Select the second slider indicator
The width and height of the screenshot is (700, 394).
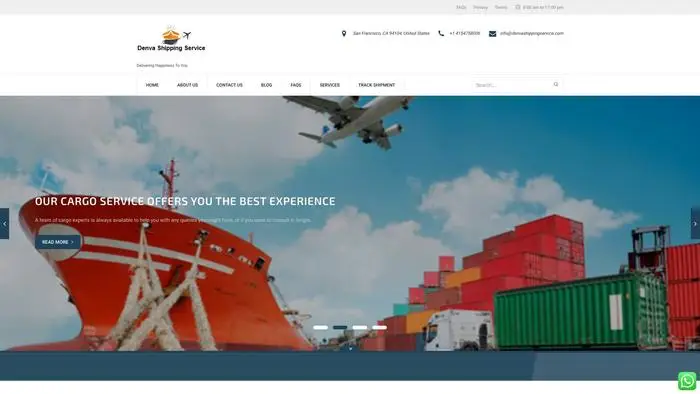click(340, 328)
